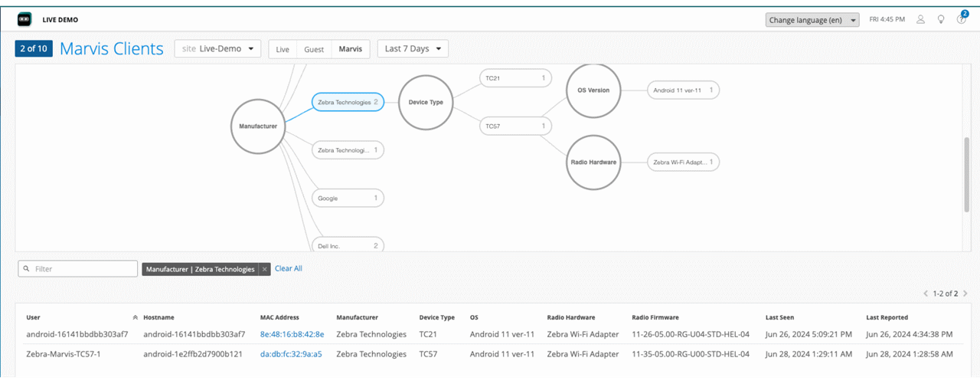This screenshot has width=980, height=384.
Task: Focus the Filter search field
Action: [x=78, y=269]
